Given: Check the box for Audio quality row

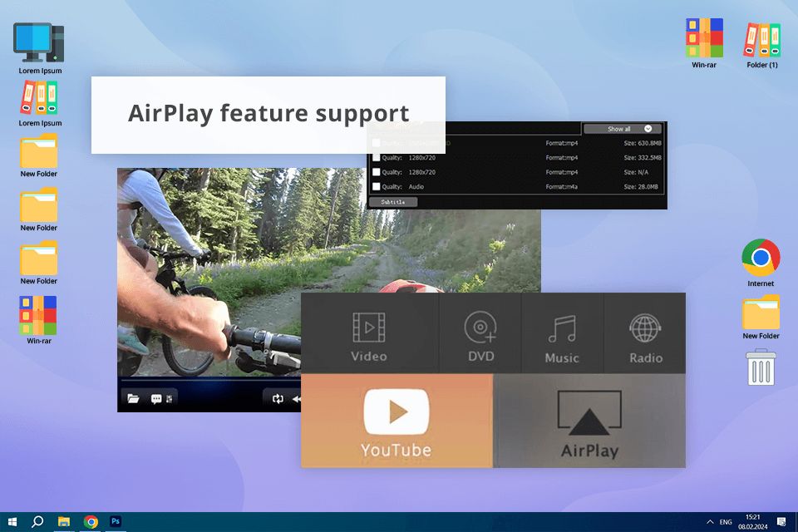Looking at the screenshot, I should [376, 187].
